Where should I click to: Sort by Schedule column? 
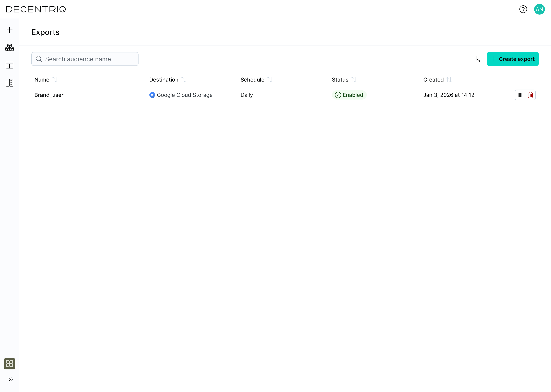click(x=270, y=80)
